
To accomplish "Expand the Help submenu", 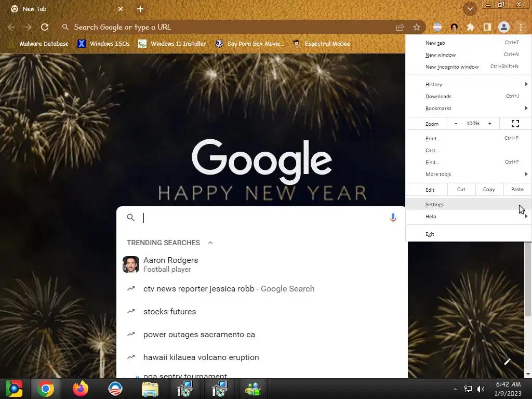I will 469,217.
